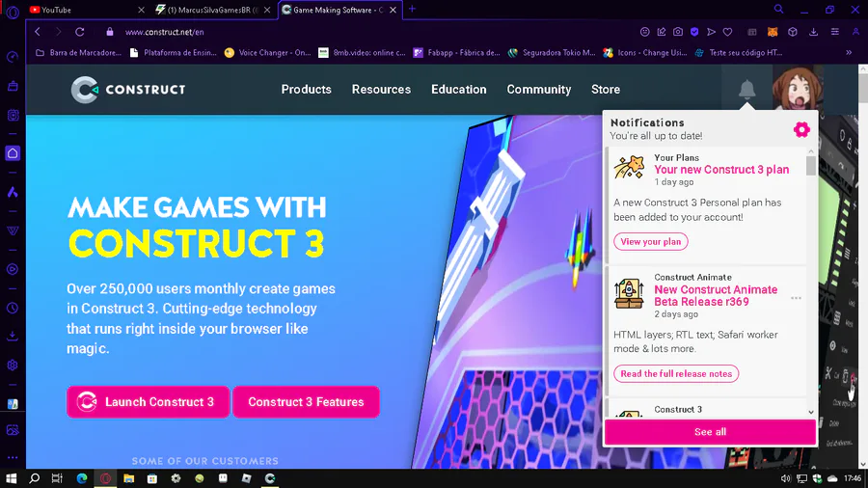Click Construct 3 Features button
The height and width of the screenshot is (488, 868).
[x=306, y=402]
